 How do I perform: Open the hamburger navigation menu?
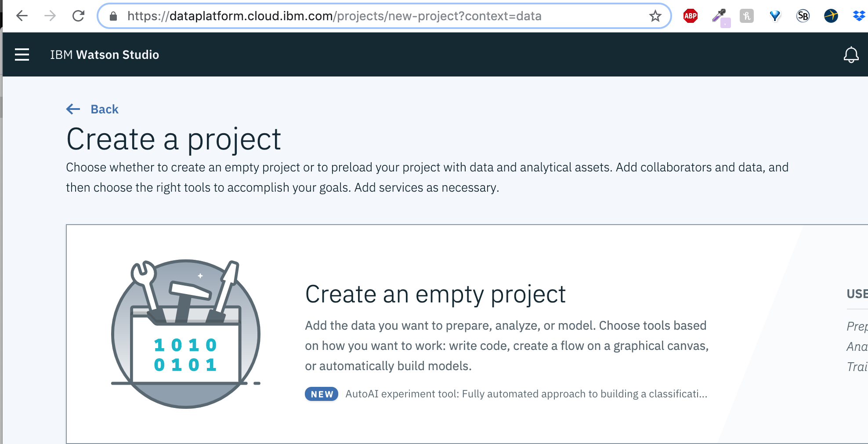click(22, 55)
